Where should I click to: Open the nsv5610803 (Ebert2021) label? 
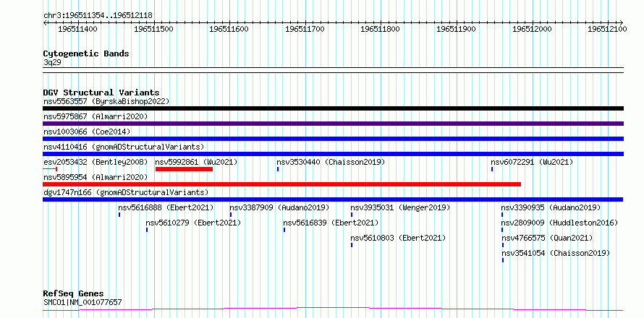[x=398, y=238]
